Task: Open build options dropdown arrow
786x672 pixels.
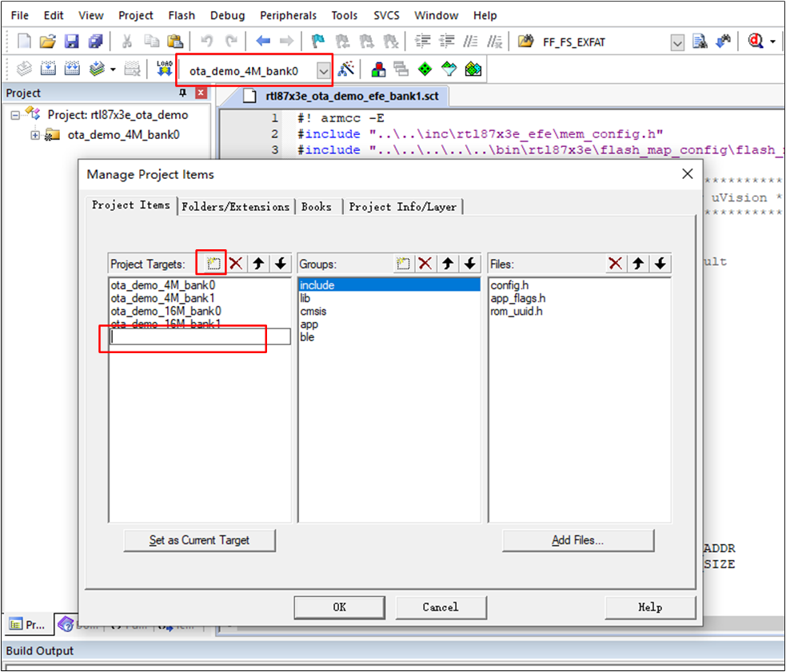Action: [114, 70]
